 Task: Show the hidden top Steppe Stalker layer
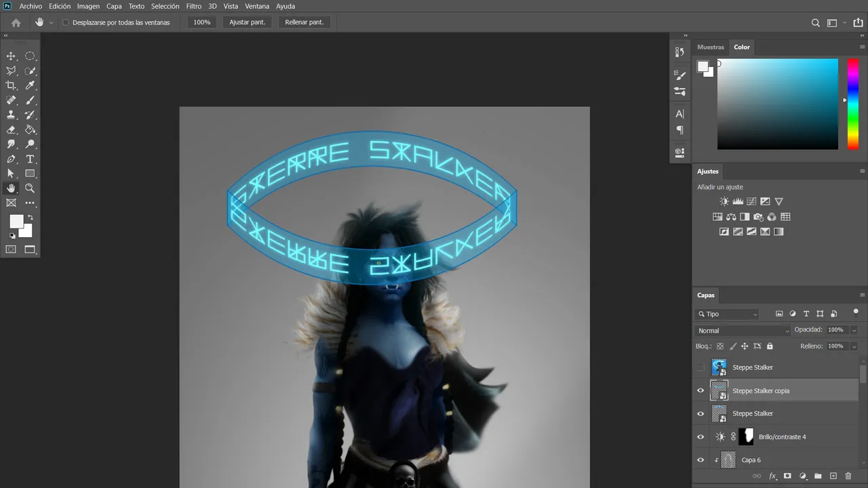pyautogui.click(x=701, y=367)
